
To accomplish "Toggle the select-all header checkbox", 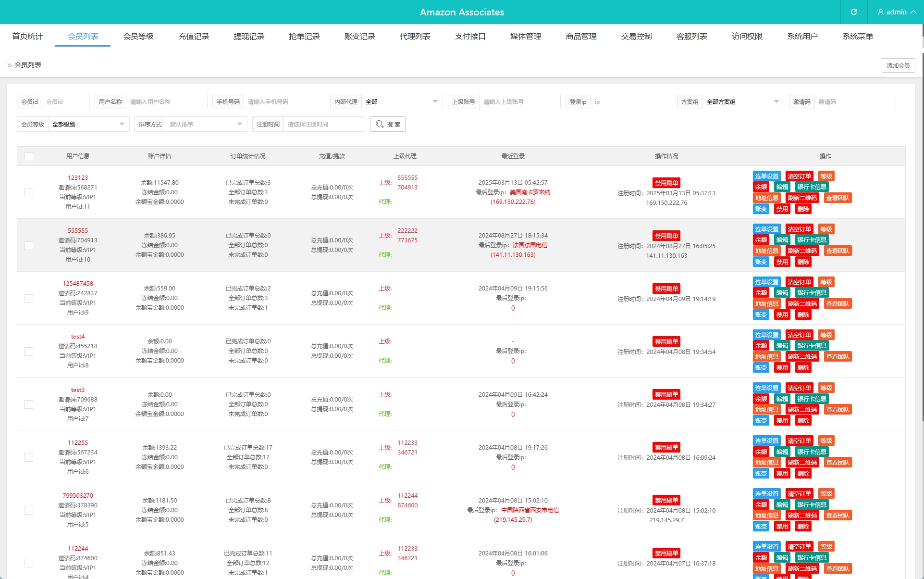I will [x=29, y=156].
